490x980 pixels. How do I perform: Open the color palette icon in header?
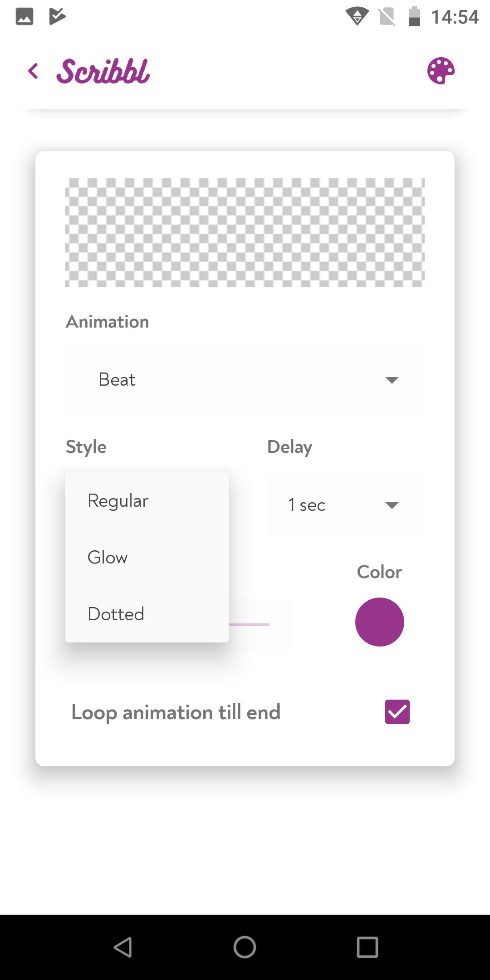[441, 71]
